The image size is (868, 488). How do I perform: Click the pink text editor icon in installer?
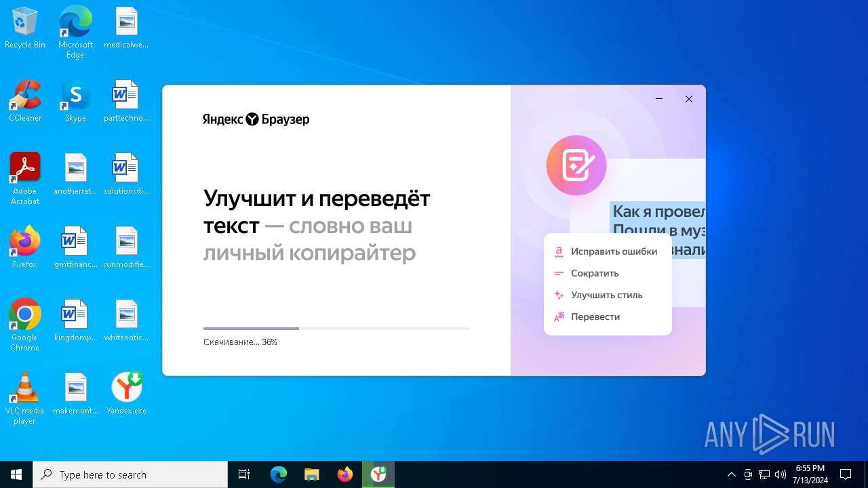coord(576,165)
